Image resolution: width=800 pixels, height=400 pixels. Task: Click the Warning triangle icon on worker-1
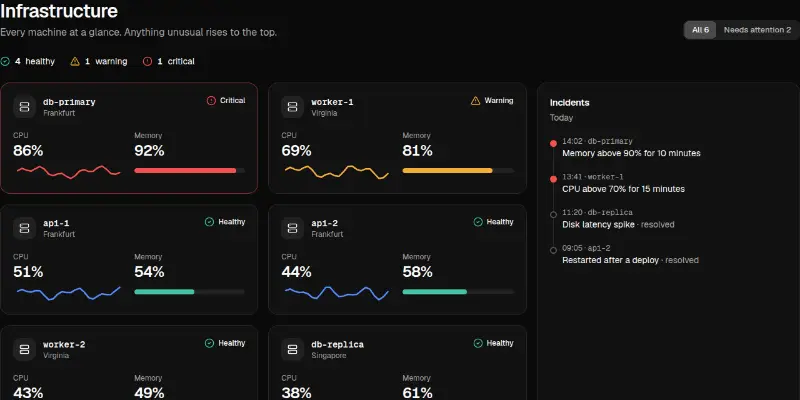[x=476, y=101]
